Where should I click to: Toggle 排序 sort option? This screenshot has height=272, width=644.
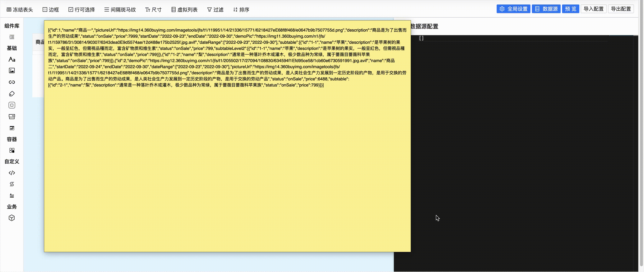[241, 10]
